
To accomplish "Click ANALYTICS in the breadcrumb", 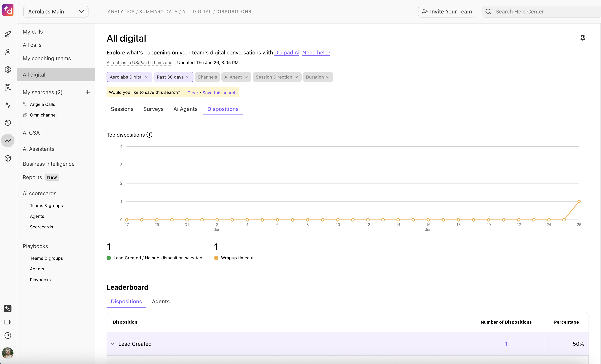I will (121, 11).
